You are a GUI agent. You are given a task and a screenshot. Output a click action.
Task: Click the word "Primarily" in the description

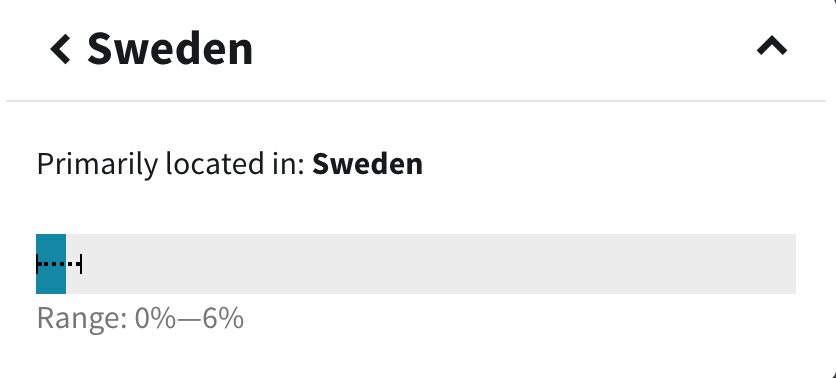(x=98, y=165)
